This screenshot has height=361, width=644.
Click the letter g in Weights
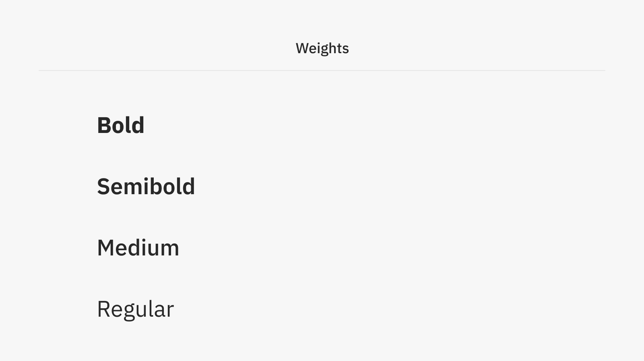tap(324, 50)
